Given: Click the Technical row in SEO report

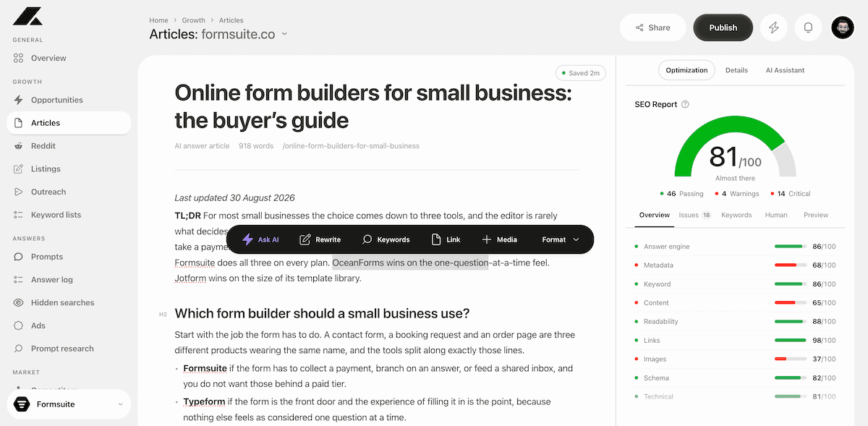Looking at the screenshot, I should click(736, 396).
